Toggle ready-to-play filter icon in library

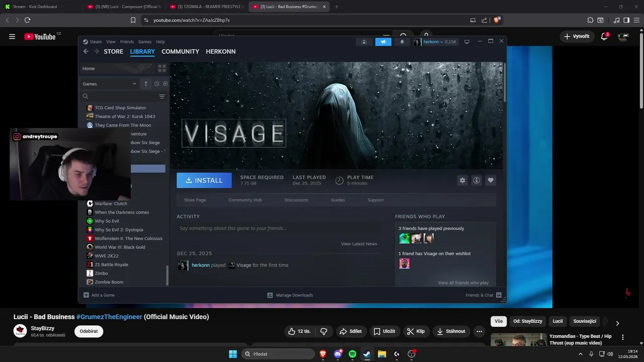(165, 84)
